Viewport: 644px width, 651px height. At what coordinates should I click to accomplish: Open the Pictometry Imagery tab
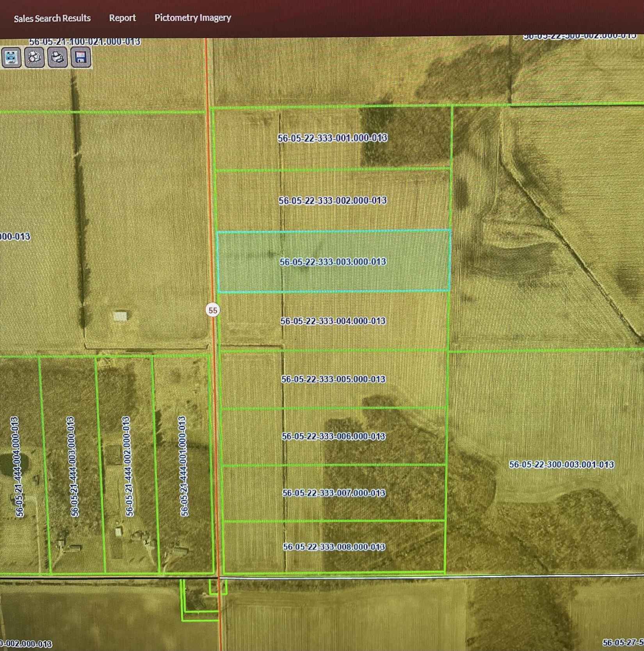click(x=193, y=18)
